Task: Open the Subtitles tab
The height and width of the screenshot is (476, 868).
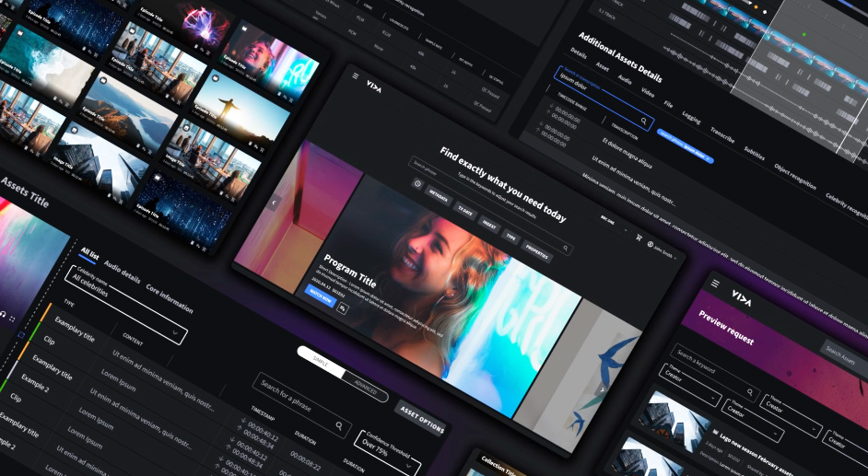Action: click(754, 153)
